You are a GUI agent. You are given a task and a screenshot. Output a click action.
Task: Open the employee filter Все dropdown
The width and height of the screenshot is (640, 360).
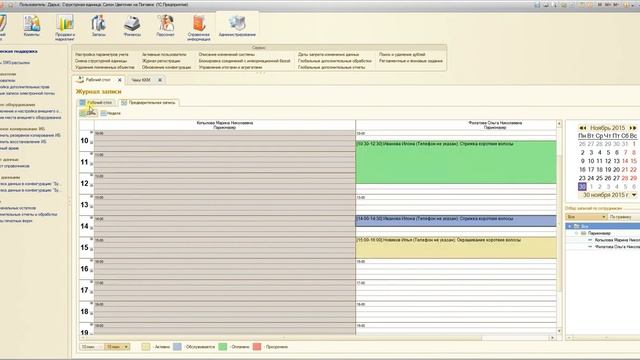(603, 217)
